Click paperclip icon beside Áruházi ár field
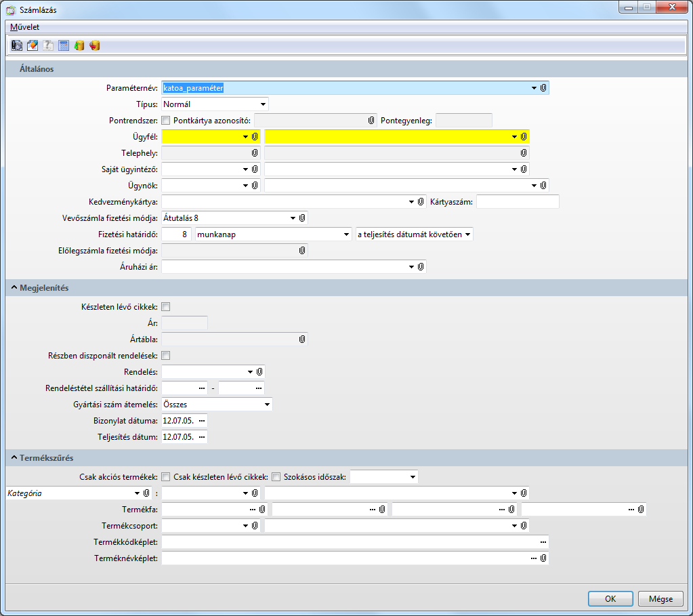Screen dimensions: 693x616 421,267
